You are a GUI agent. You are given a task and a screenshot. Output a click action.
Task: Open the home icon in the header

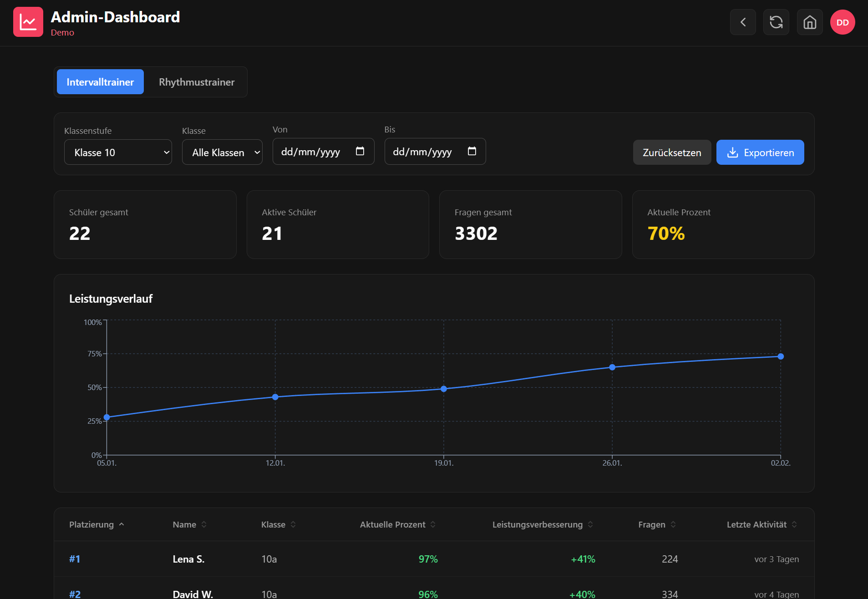[x=810, y=22]
